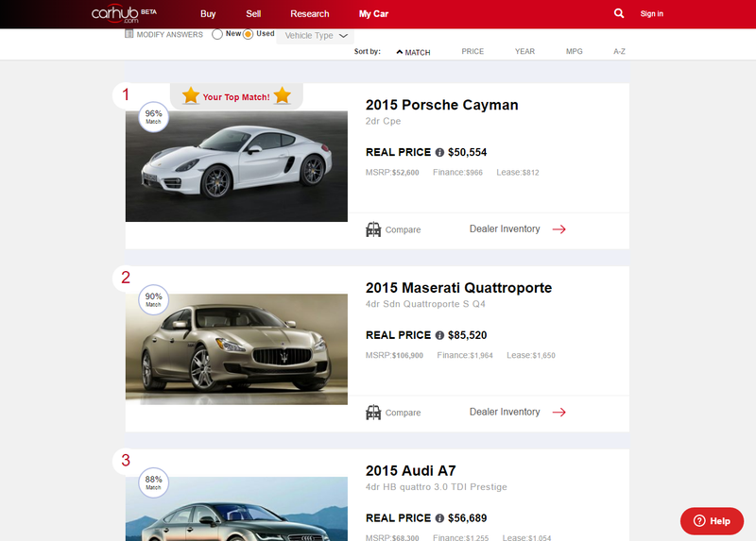Viewport: 756px width, 541px height.
Task: Open the 2015 Porsche Cayman title
Action: pyautogui.click(x=441, y=105)
